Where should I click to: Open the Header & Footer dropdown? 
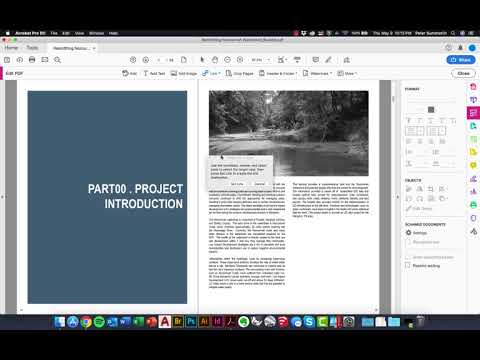[278, 73]
